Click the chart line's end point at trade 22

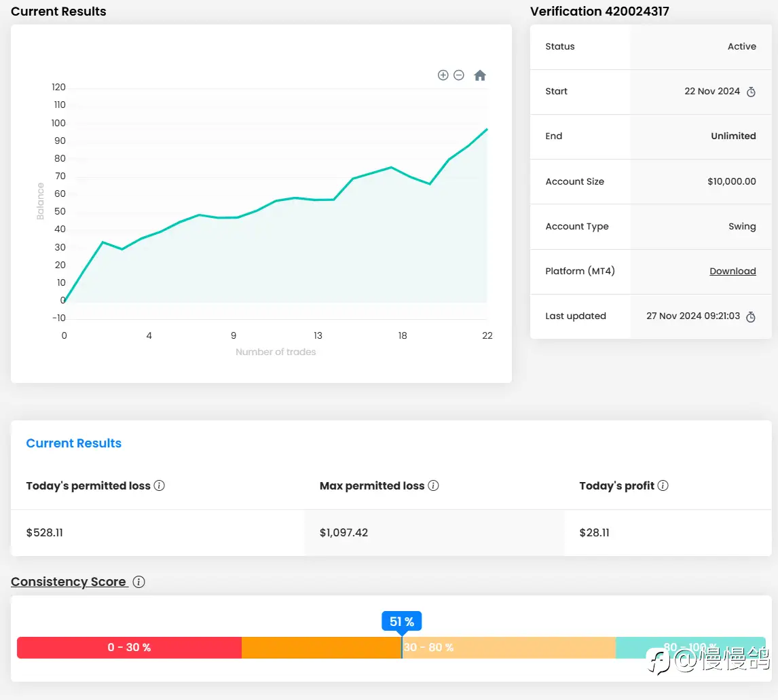(x=487, y=129)
